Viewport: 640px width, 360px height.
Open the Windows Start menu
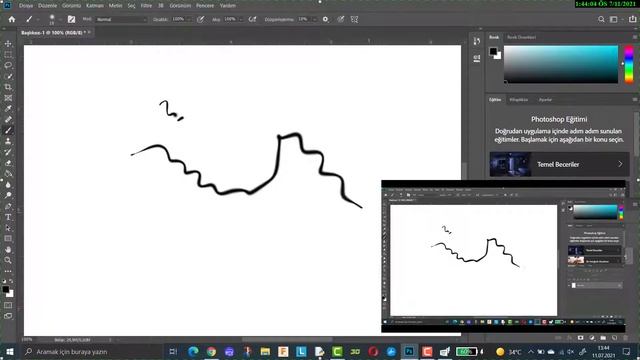9,351
